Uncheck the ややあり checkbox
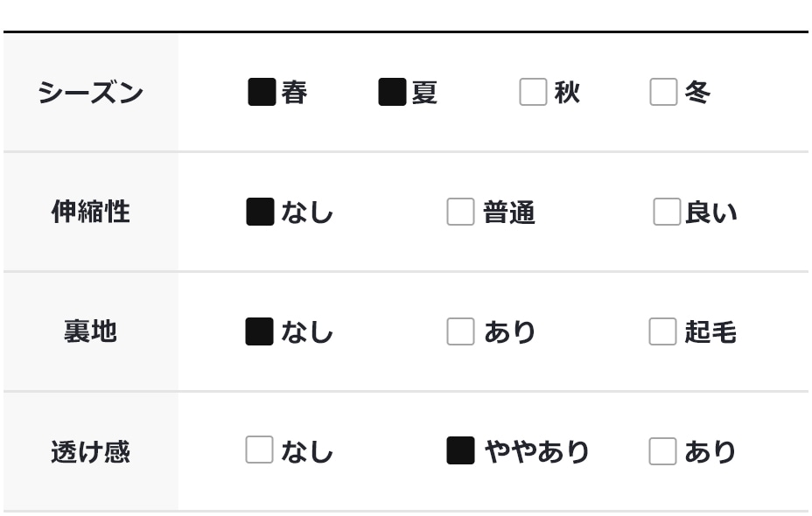Viewport: 812px width, 516px height. pos(460,450)
